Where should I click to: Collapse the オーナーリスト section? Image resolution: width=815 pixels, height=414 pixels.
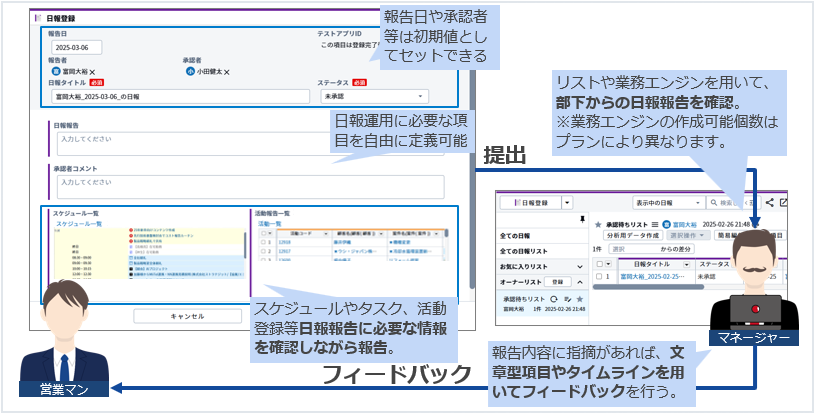579,282
